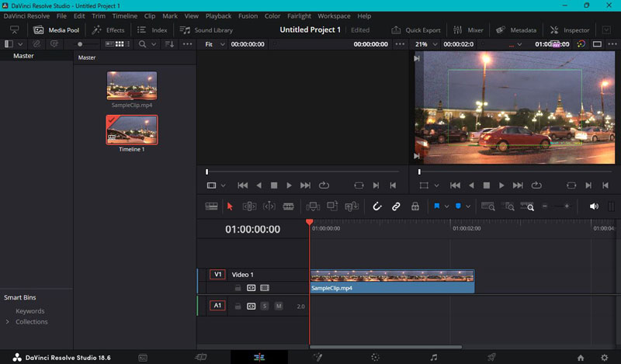This screenshot has width=621, height=364.
Task: Mute audio track A1
Action: pos(279,306)
